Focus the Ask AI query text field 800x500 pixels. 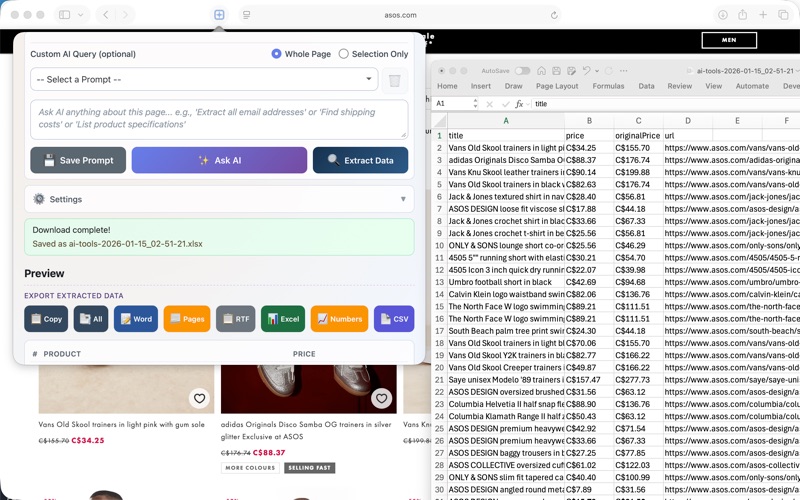tap(219, 119)
